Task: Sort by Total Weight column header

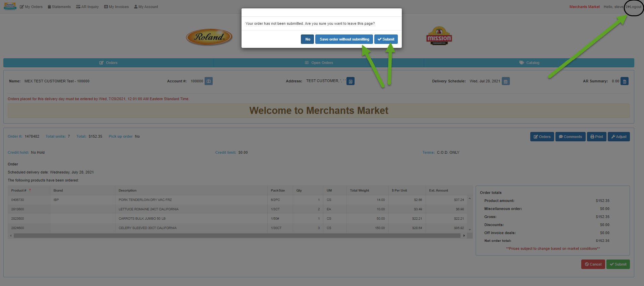Action: [x=367, y=191]
